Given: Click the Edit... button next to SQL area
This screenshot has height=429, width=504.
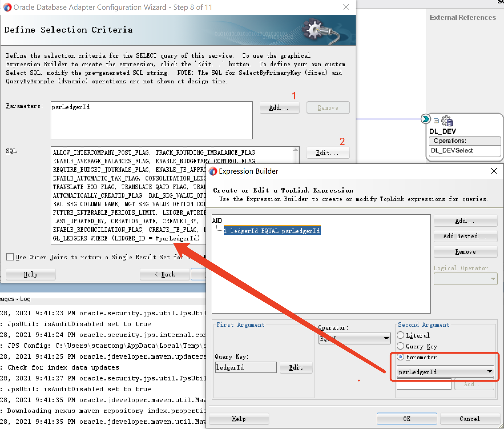Looking at the screenshot, I should click(328, 153).
